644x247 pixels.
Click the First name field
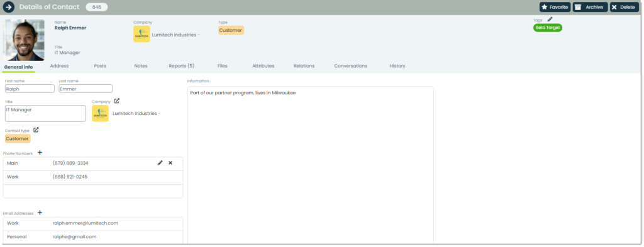coord(30,89)
